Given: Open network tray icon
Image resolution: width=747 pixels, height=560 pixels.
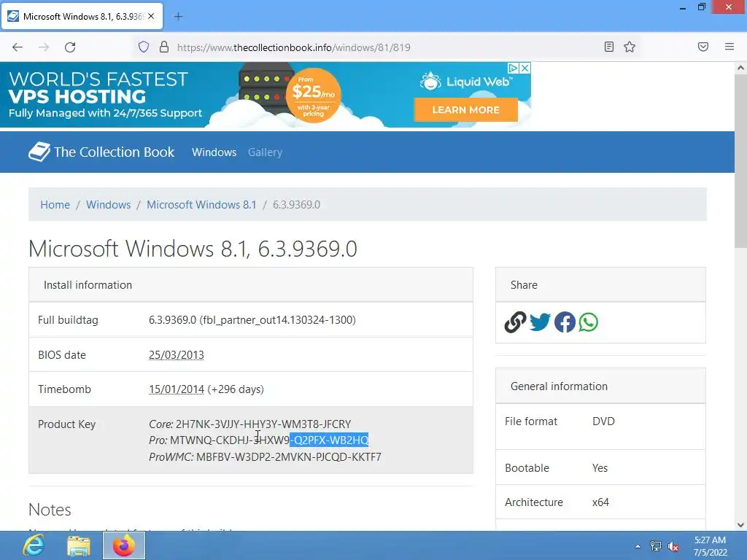Looking at the screenshot, I should point(656,546).
